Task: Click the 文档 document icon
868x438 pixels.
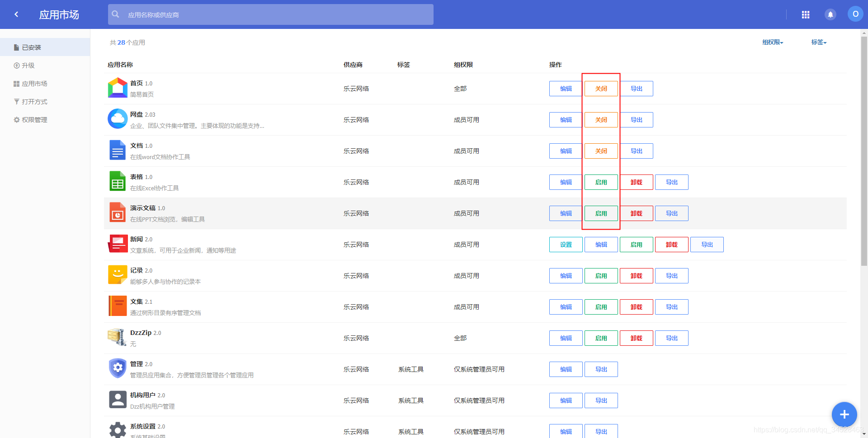Action: click(118, 150)
